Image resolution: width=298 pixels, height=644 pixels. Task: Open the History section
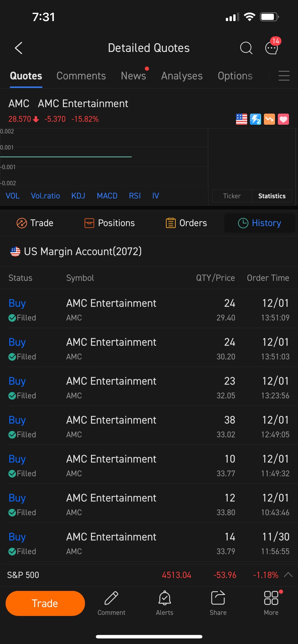[259, 223]
